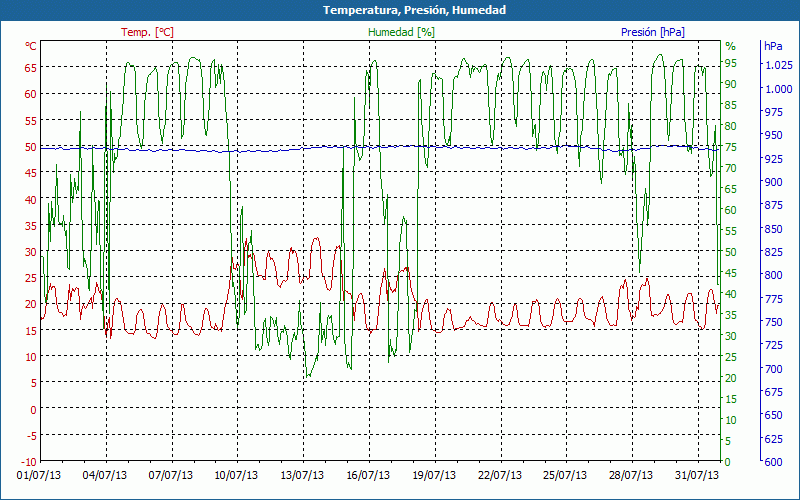Click the date label '04/07/13'
Screen dimensions: 800x500
coord(105,476)
